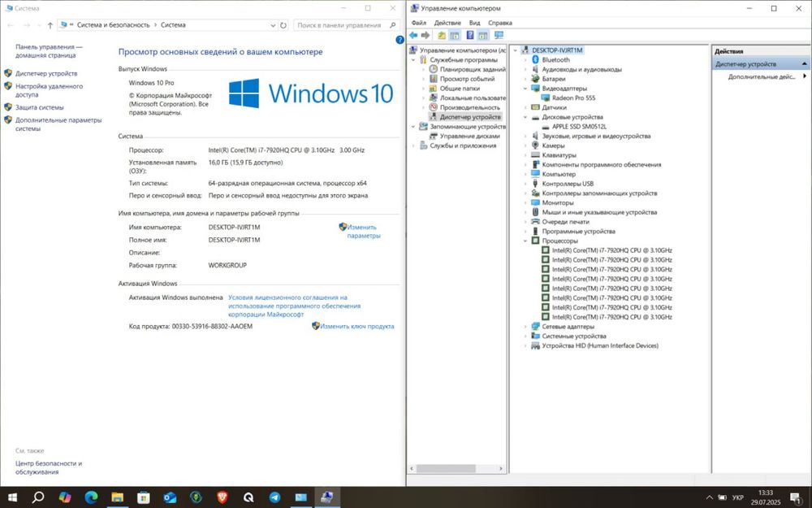
Task: Click the Forward arrow in Computer Management toolbar
Action: tap(425, 35)
